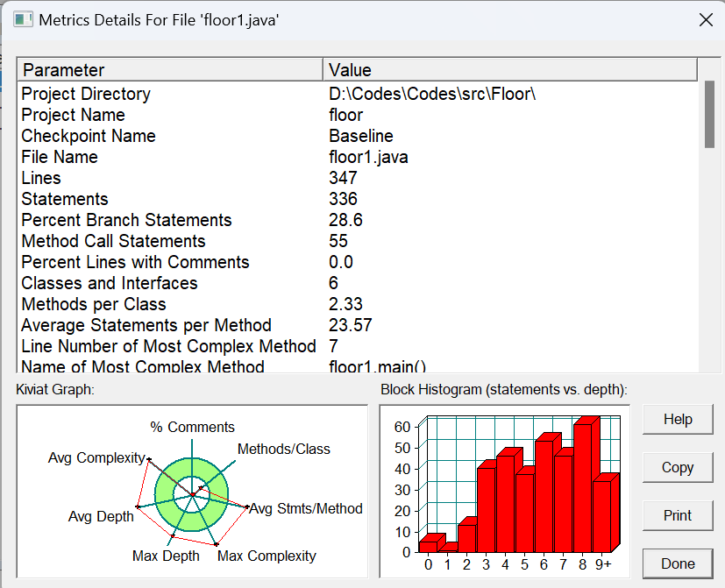725x588 pixels.
Task: Click the 'Max Complexity' axis label
Action: pos(267,556)
